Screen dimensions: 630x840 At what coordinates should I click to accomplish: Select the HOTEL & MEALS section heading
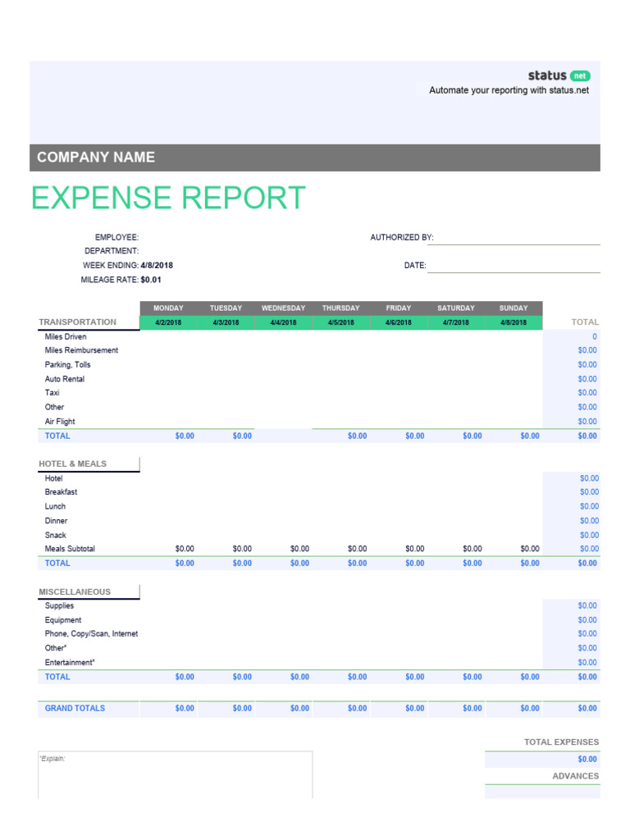tap(72, 464)
